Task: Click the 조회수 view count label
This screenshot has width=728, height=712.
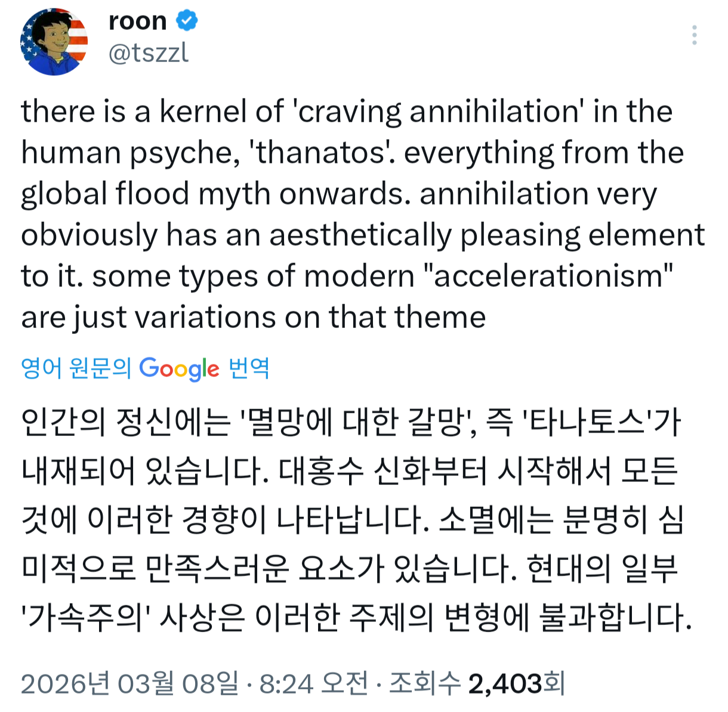Action: [x=424, y=683]
